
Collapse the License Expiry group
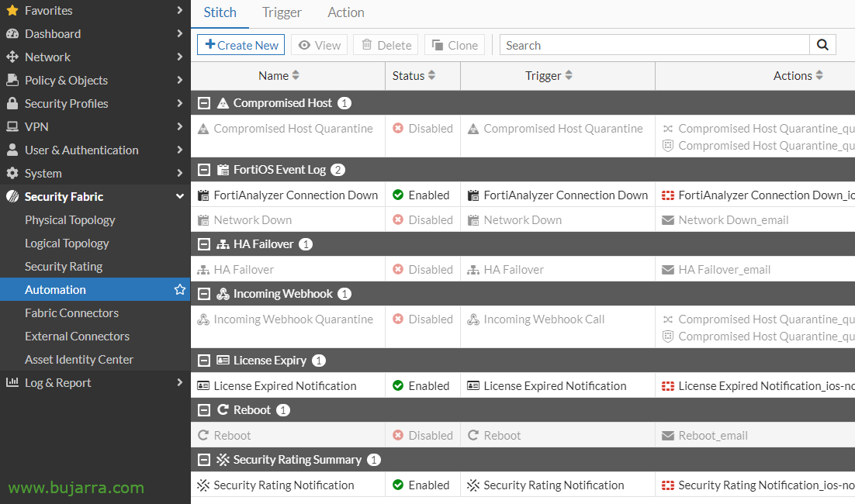pos(204,360)
